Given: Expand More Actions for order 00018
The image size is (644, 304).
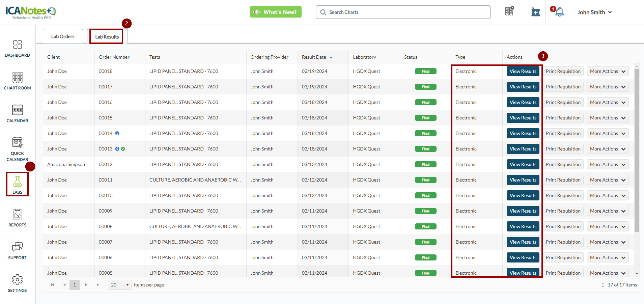Looking at the screenshot, I should [608, 71].
